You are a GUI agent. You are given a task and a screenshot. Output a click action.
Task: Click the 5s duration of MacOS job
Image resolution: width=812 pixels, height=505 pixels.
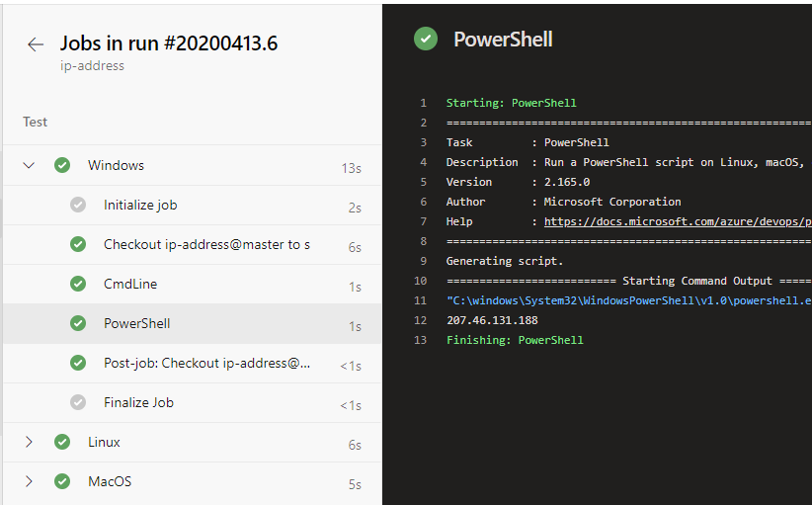(355, 484)
